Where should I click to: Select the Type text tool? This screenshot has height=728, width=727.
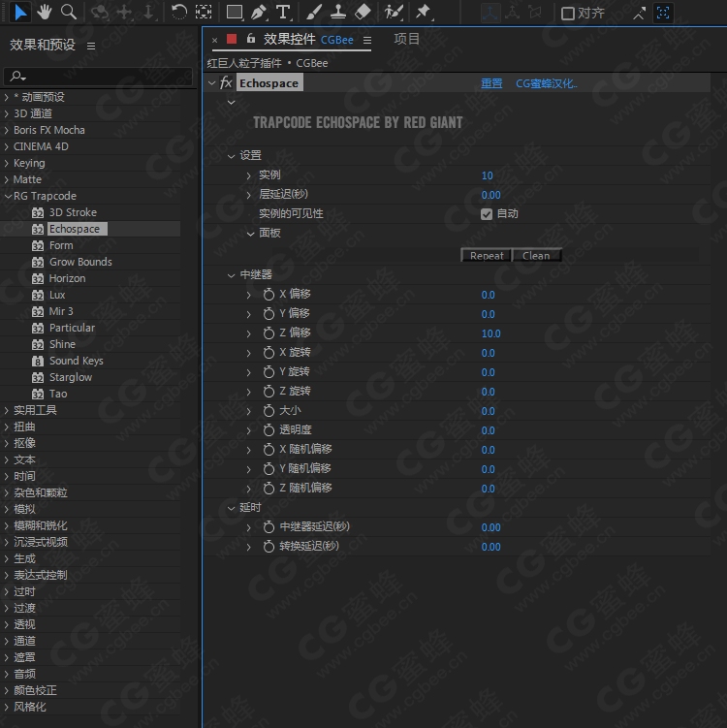click(x=283, y=12)
